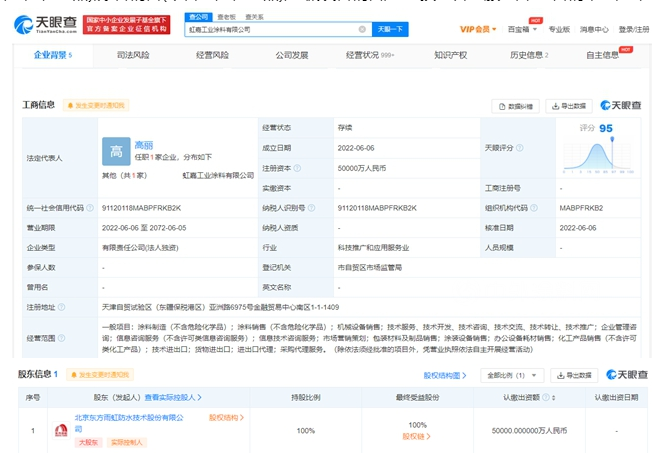Image resolution: width=669 pixels, height=462 pixels.
Task: Click the company name search input field
Action: 271,29
